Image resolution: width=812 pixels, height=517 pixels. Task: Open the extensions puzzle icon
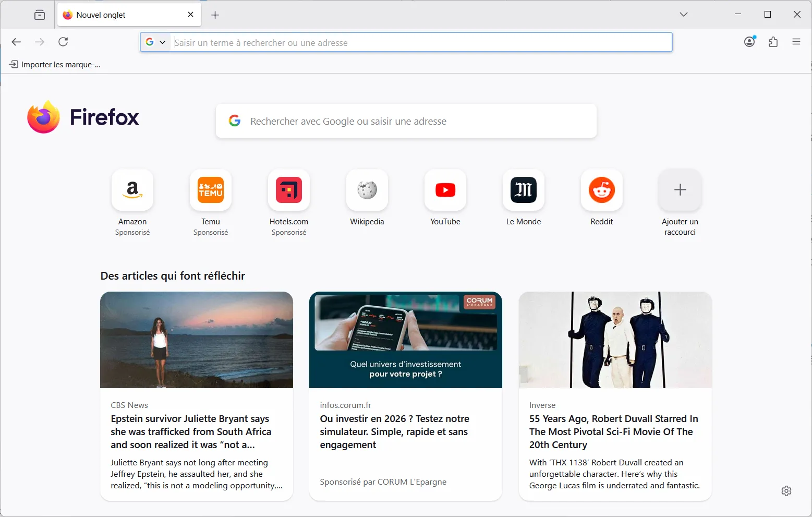click(773, 42)
